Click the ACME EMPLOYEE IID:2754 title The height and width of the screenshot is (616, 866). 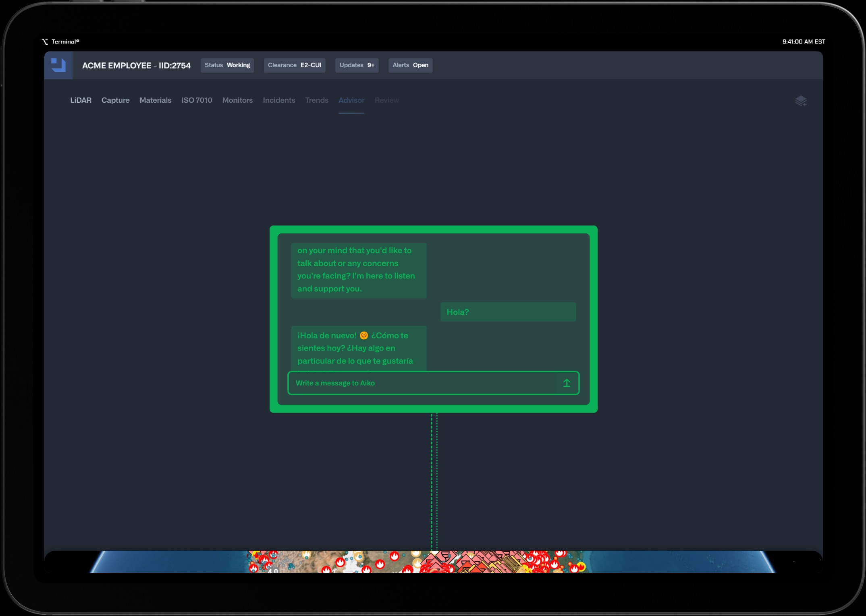tap(136, 65)
